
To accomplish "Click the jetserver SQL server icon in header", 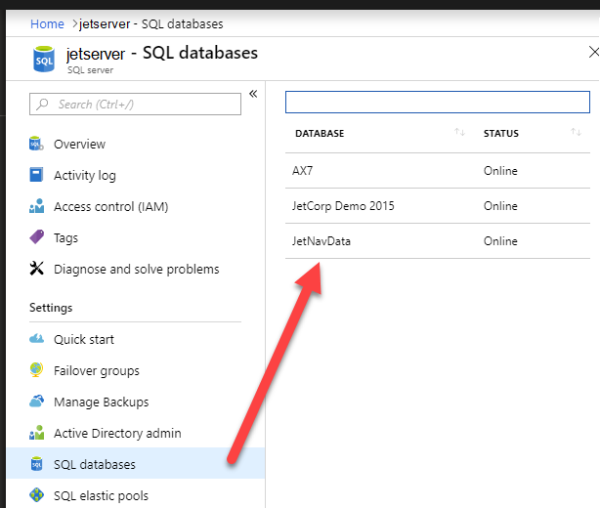I will pyautogui.click(x=44, y=59).
